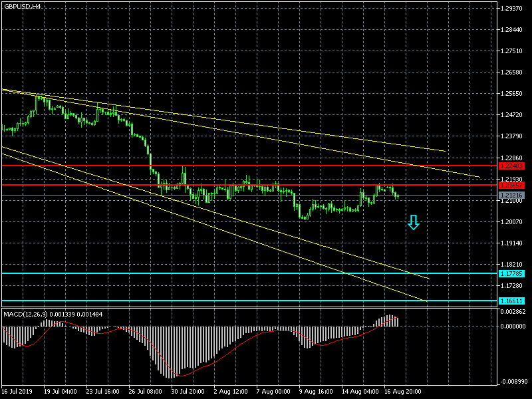Viewport: 532px width, 399px height.
Task: Click the 1.20070 price scale value
Action: pos(515,221)
